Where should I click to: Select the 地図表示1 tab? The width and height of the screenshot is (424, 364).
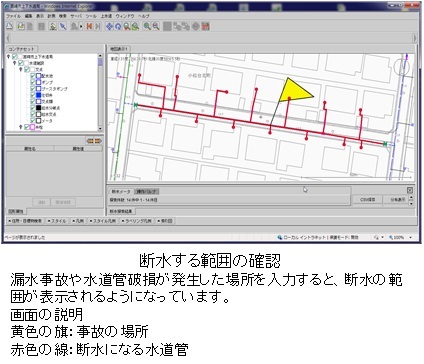[x=119, y=49]
